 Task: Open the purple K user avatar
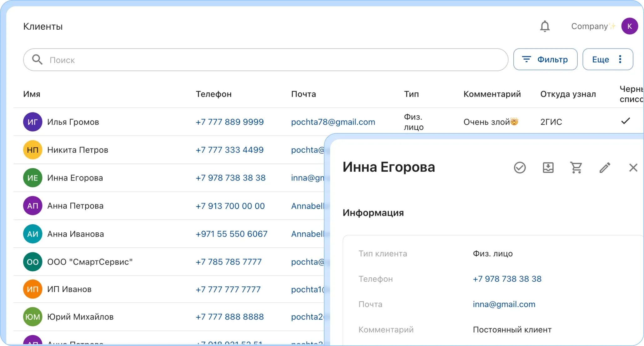tap(629, 26)
